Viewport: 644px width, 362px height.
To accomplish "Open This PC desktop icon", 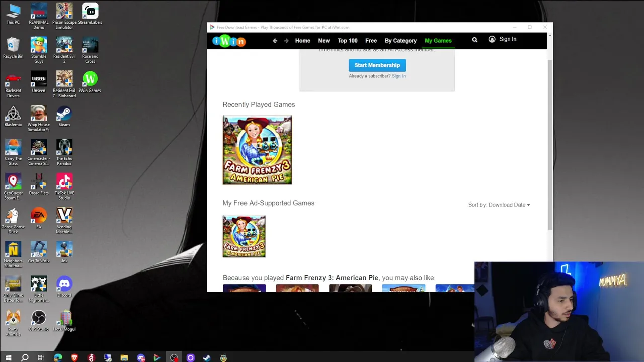I will [x=13, y=14].
